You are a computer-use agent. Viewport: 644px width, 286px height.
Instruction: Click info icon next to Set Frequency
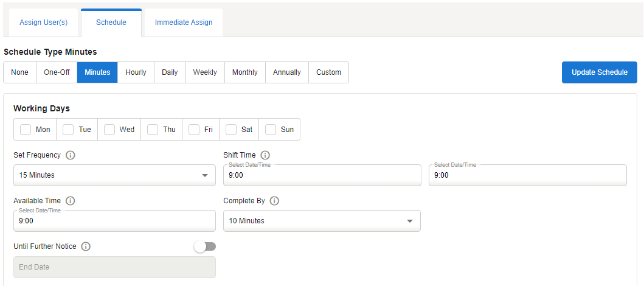[70, 155]
